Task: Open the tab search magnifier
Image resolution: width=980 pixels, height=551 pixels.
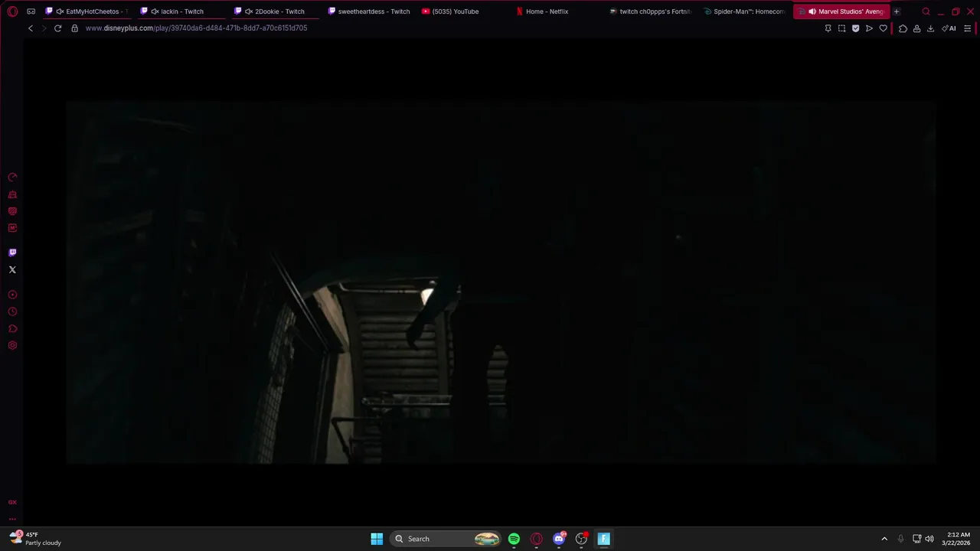Action: [x=926, y=11]
